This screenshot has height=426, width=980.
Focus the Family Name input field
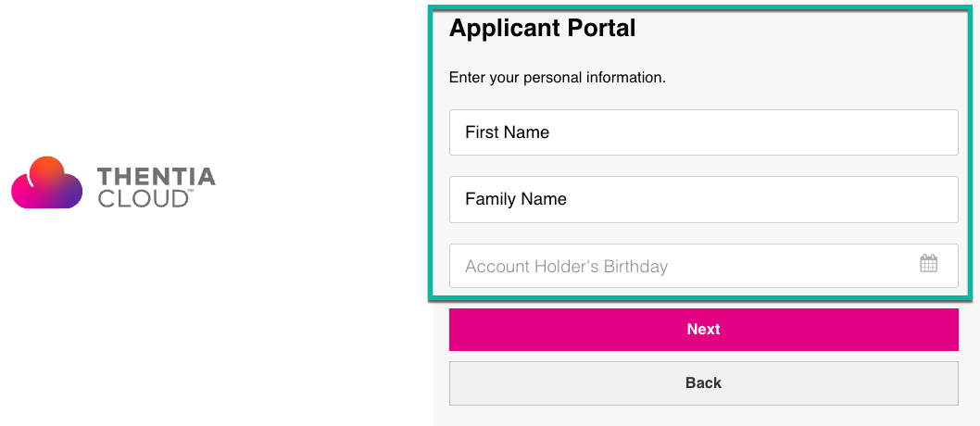pyautogui.click(x=704, y=199)
